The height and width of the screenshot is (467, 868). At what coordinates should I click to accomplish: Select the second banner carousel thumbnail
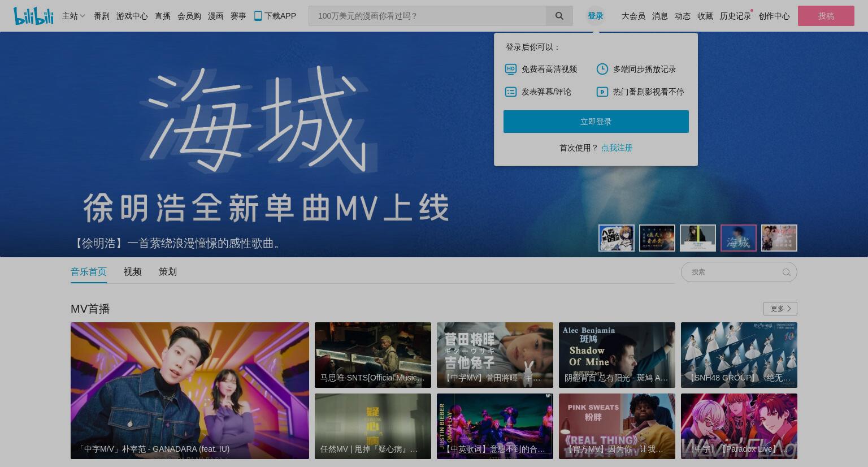click(657, 238)
